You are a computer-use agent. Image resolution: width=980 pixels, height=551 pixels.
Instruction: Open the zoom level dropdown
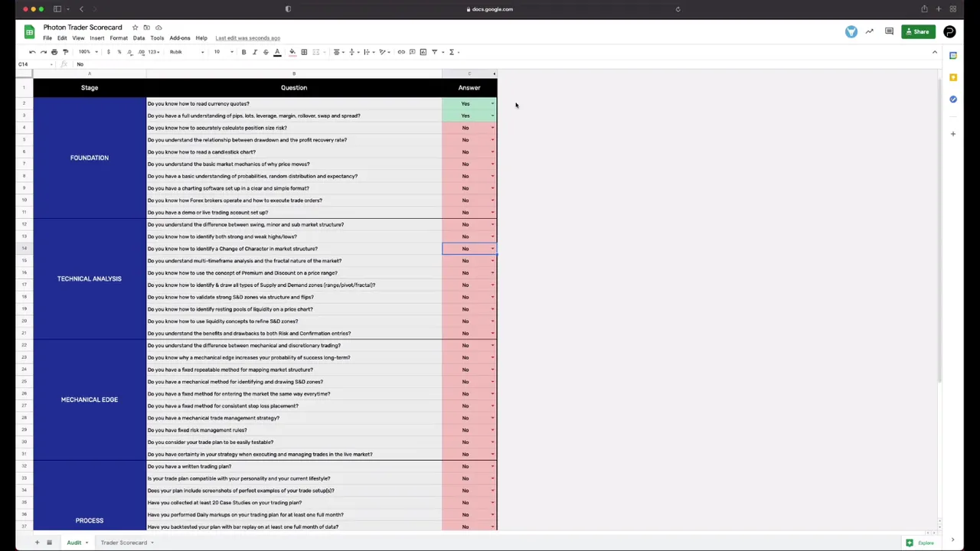[87, 52]
